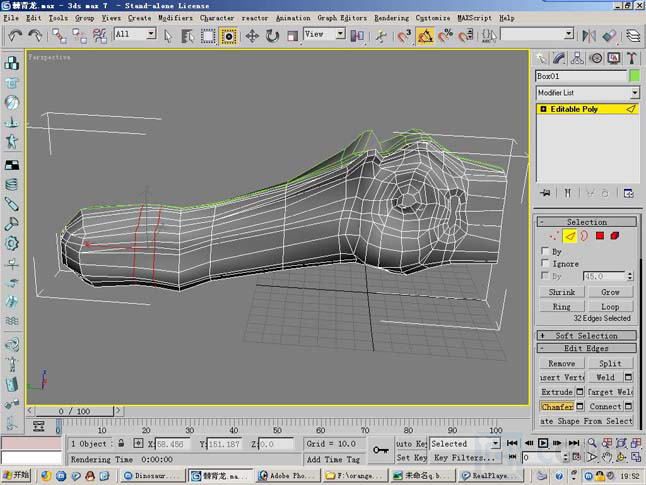Toggle the Angle Snap button
This screenshot has width=646, height=485.
[x=425, y=36]
